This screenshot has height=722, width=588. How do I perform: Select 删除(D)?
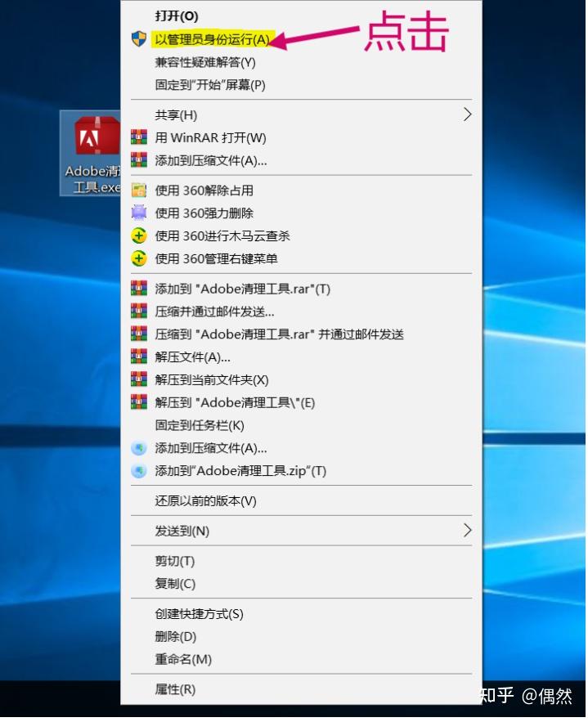pos(176,636)
